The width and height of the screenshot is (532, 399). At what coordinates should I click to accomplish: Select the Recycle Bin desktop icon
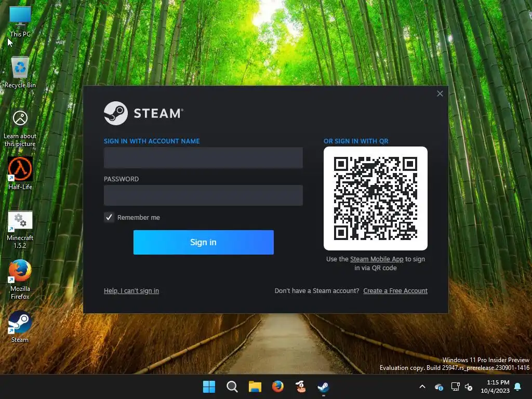[20, 72]
